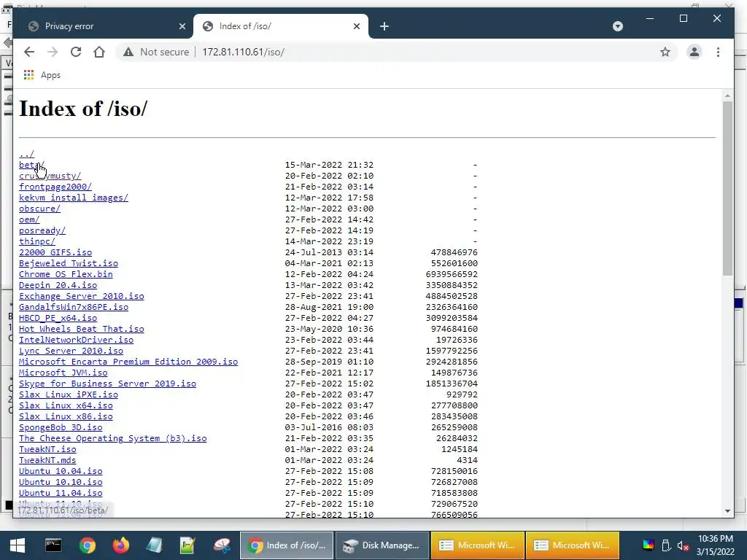
Task: Download Exchange_Server_2010.iso
Action: click(82, 296)
